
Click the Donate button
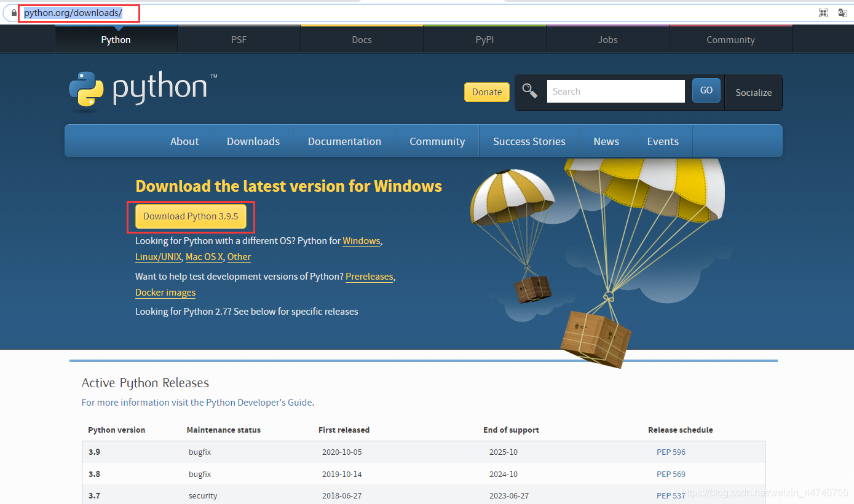487,92
